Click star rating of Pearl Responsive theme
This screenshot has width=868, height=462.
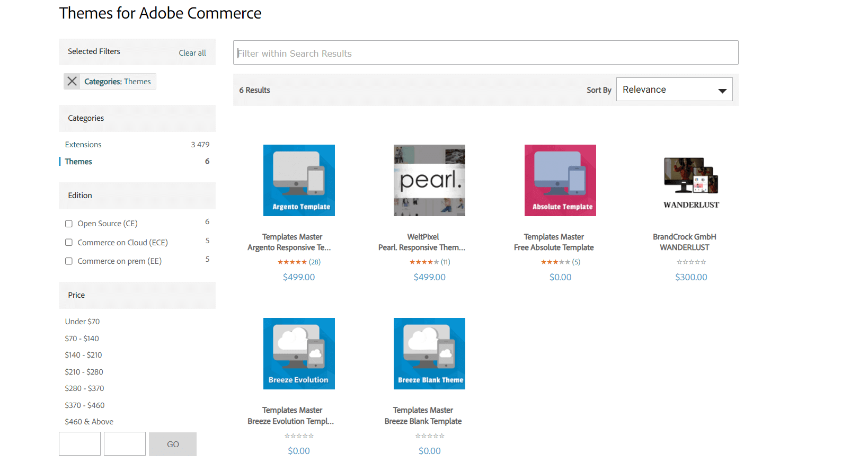point(424,262)
